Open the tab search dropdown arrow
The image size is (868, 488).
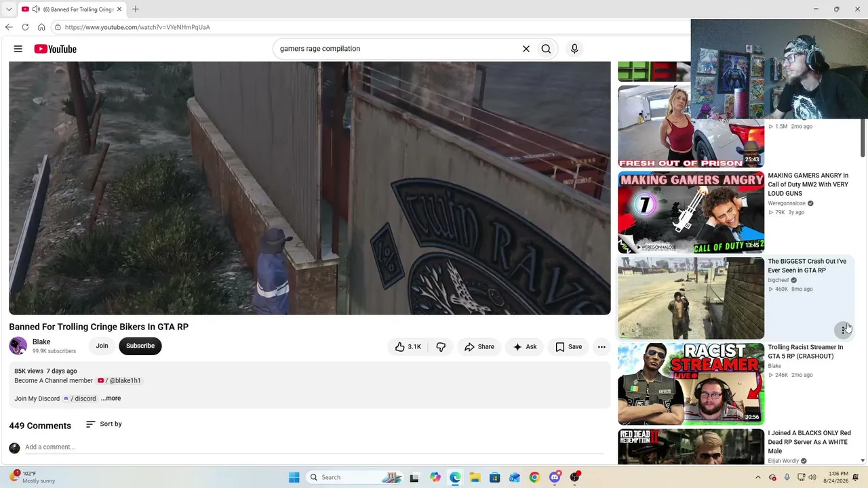pyautogui.click(x=9, y=9)
